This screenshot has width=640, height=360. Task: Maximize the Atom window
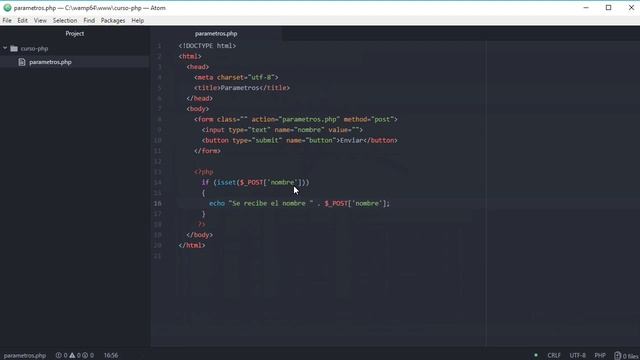click(608, 8)
